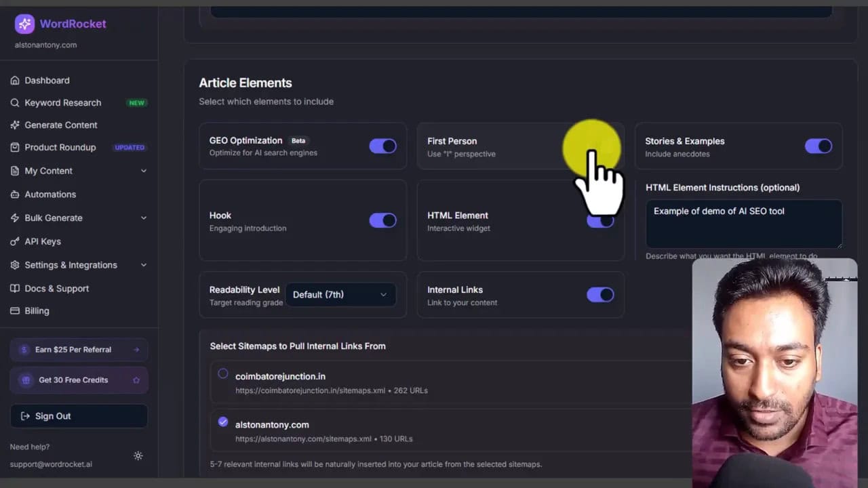Expand Settings & Integrations
The width and height of the screenshot is (868, 488).
[x=70, y=265]
